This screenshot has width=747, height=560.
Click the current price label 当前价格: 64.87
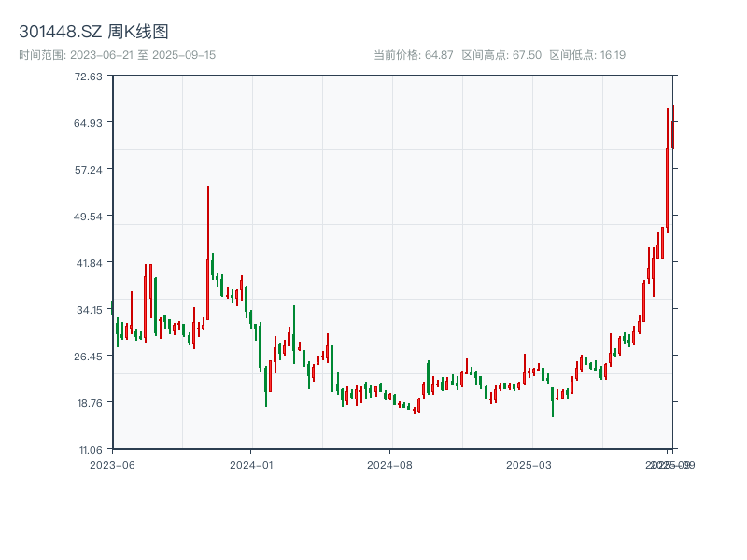tap(414, 55)
